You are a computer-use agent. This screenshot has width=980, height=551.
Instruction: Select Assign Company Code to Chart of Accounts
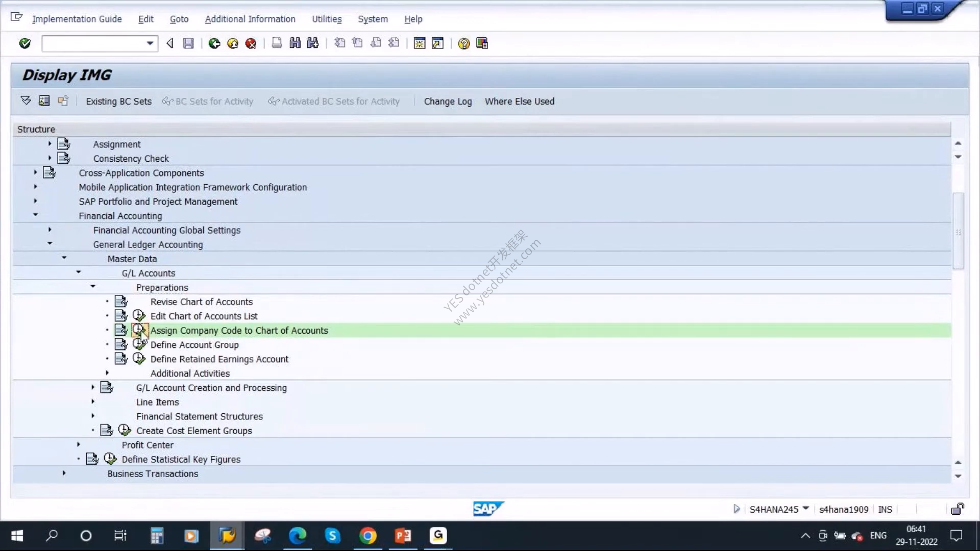(239, 330)
